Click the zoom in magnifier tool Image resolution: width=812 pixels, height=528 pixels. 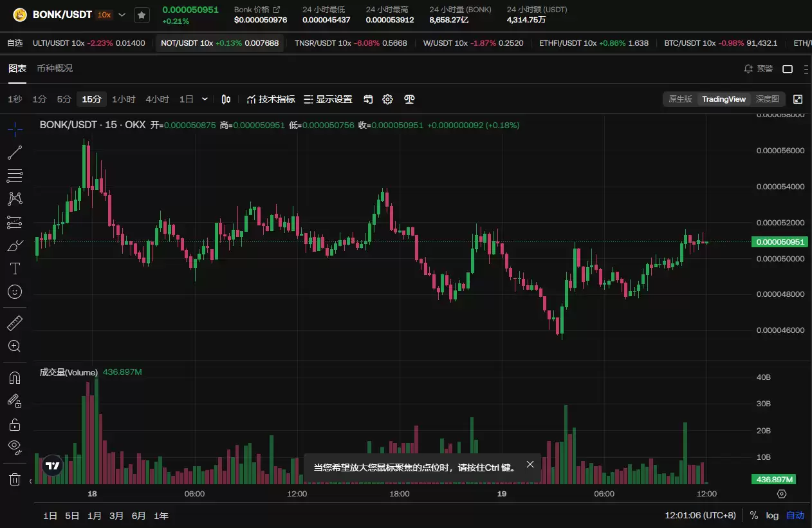15,346
